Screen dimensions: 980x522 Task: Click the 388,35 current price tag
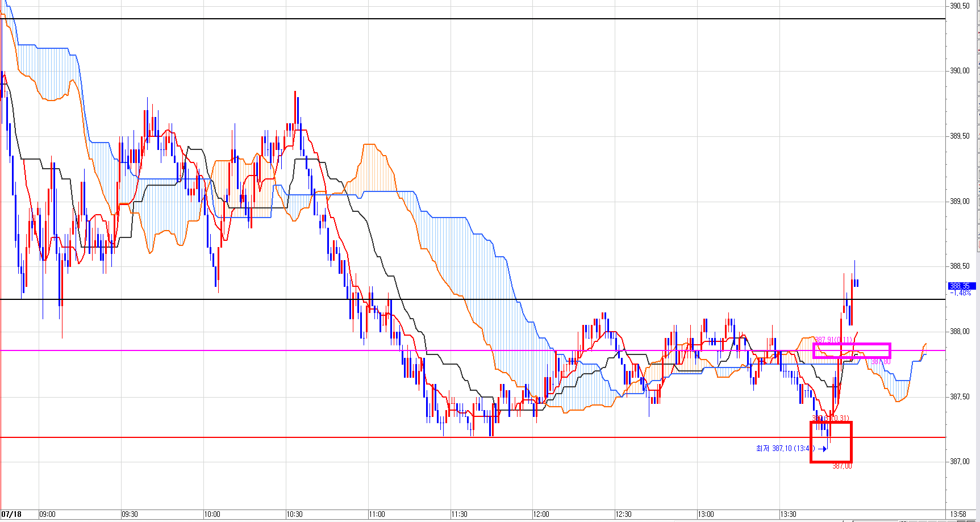[x=961, y=286]
